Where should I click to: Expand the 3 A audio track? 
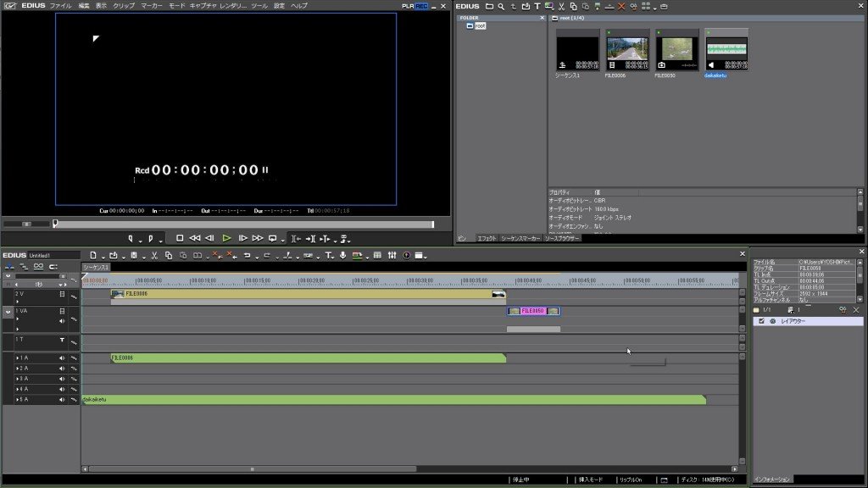tap(17, 379)
